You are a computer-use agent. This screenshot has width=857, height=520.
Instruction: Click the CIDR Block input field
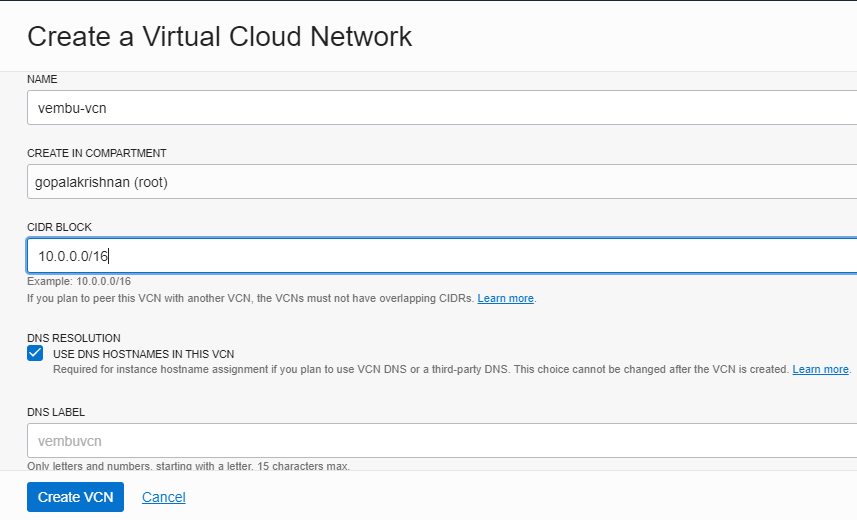pyautogui.click(x=442, y=255)
